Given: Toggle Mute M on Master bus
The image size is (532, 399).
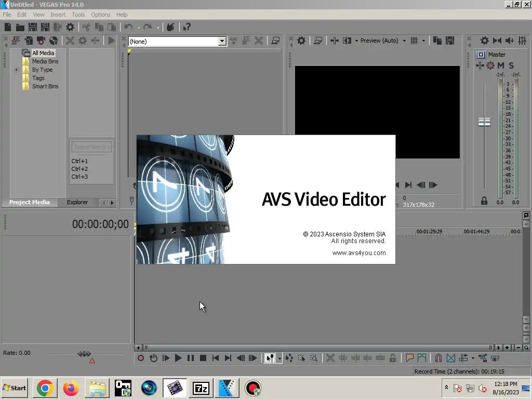Looking at the screenshot, I should click(x=501, y=65).
